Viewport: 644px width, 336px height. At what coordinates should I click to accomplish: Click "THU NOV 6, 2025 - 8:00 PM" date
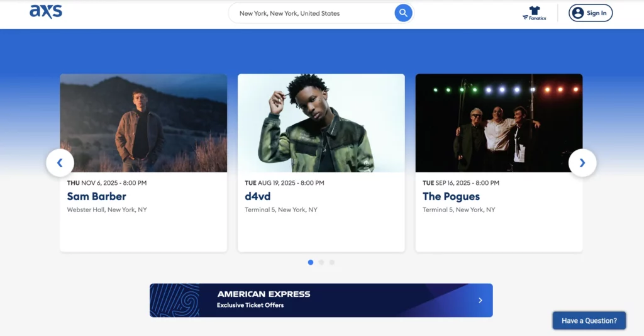pyautogui.click(x=107, y=183)
